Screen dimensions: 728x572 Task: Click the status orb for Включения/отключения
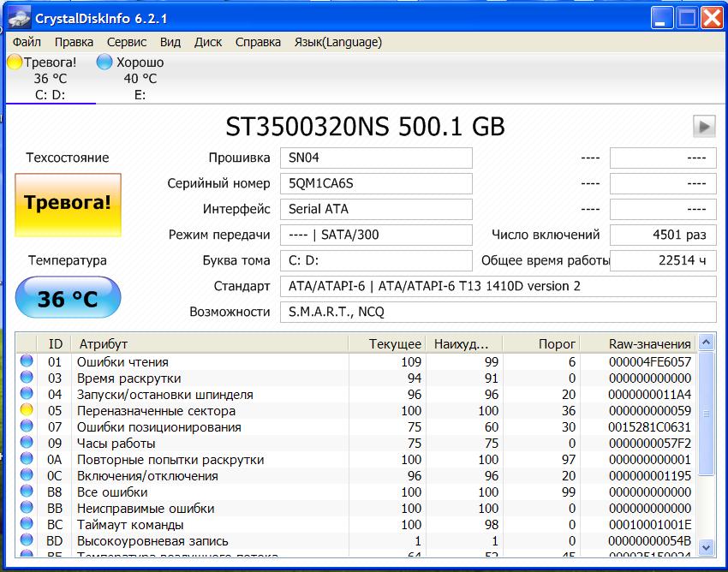coord(27,474)
